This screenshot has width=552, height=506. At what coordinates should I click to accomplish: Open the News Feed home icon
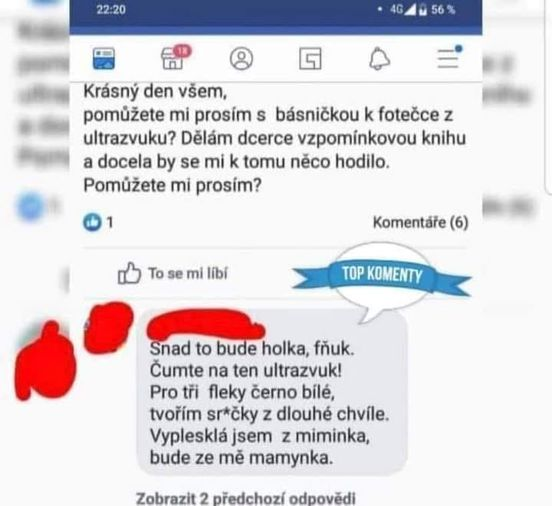click(104, 58)
